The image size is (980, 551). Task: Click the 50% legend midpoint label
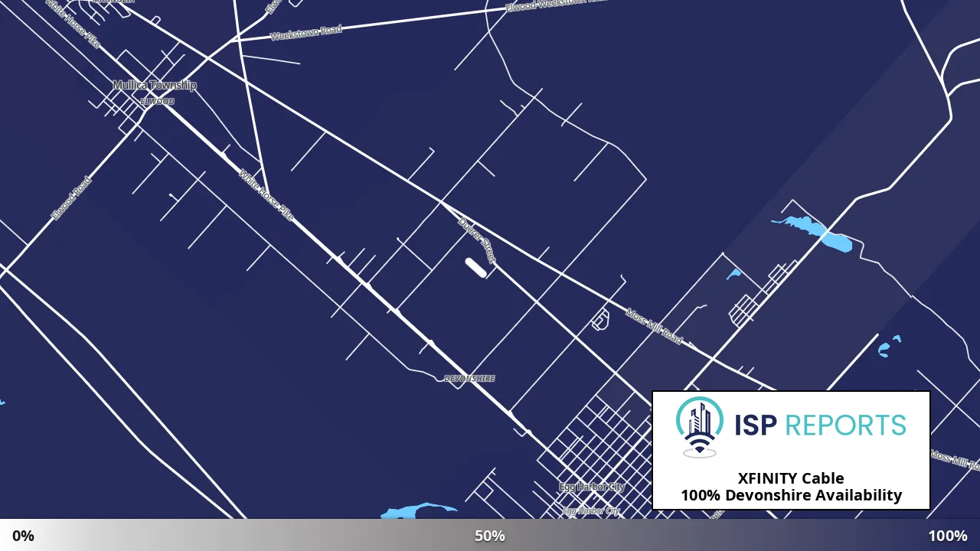coord(490,536)
